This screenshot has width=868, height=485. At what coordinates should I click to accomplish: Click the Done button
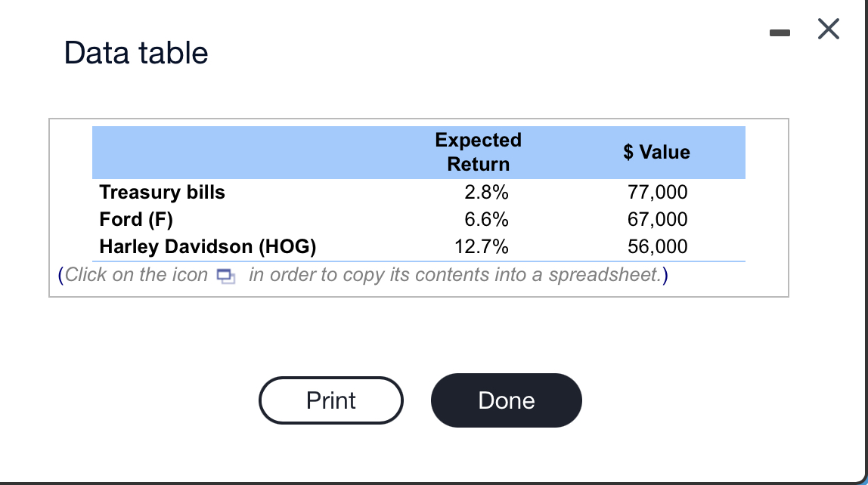click(x=506, y=400)
